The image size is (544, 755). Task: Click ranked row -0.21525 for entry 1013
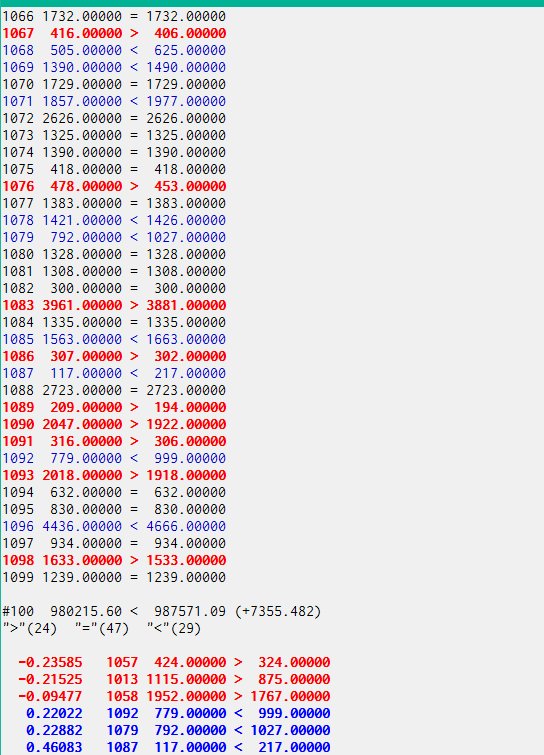pos(174,679)
